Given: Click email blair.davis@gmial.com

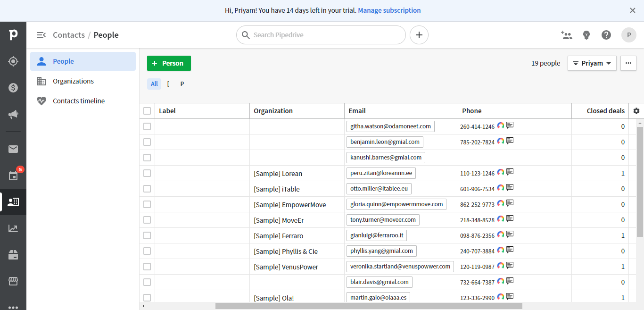Looking at the screenshot, I should click(x=380, y=282).
